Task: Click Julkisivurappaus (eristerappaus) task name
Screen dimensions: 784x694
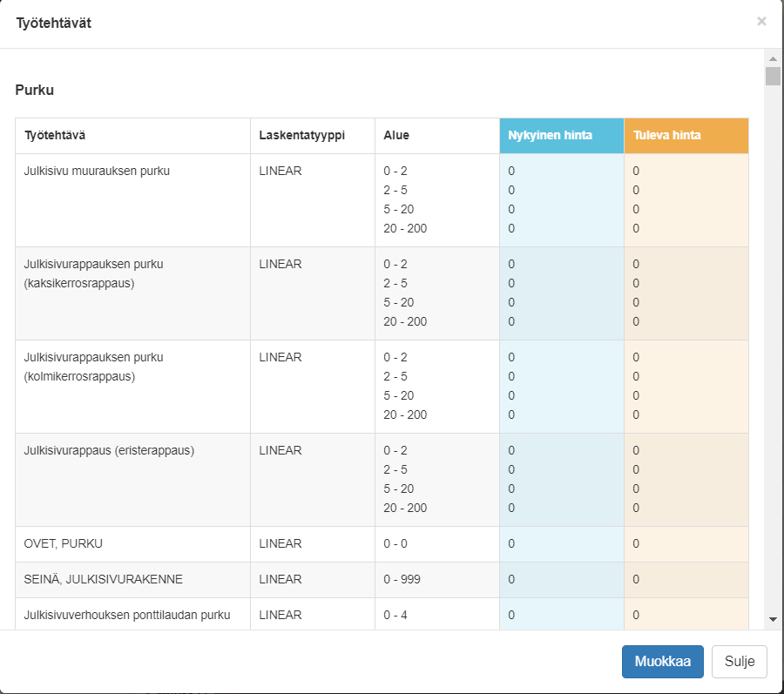Action: click(x=109, y=451)
